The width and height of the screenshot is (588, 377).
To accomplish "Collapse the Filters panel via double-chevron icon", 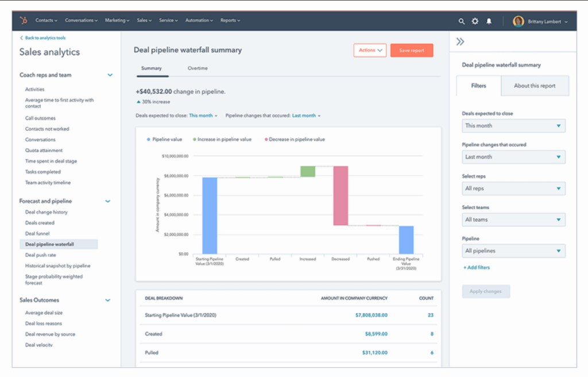I will pos(459,41).
